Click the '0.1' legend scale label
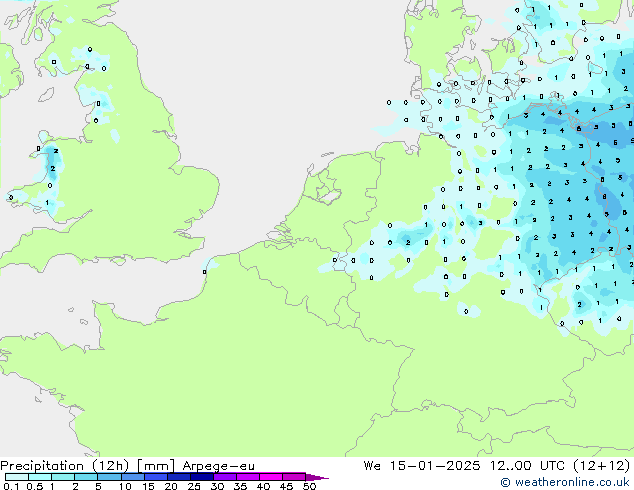 pos(11,486)
